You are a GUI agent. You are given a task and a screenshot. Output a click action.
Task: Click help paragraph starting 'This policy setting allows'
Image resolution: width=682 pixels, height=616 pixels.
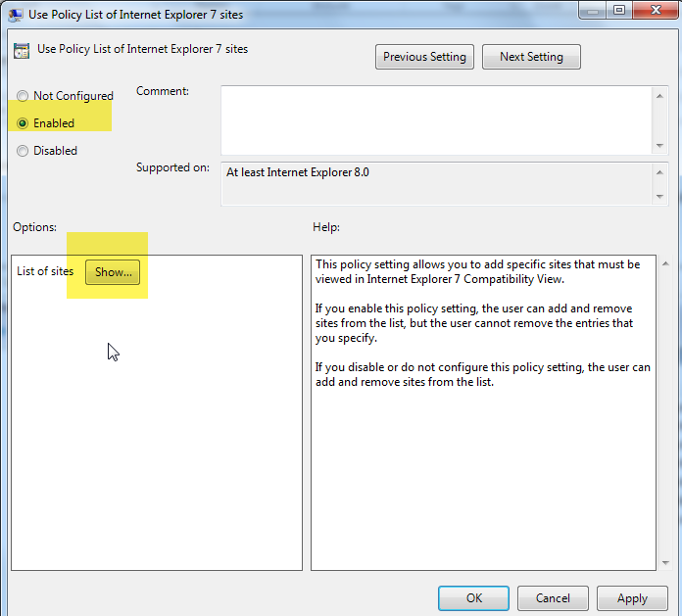[x=477, y=271]
